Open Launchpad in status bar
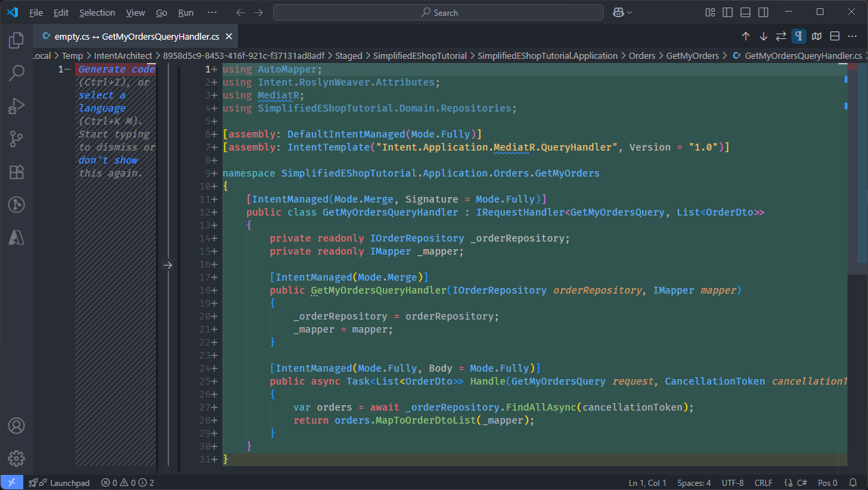The height and width of the screenshot is (490, 868). point(60,482)
